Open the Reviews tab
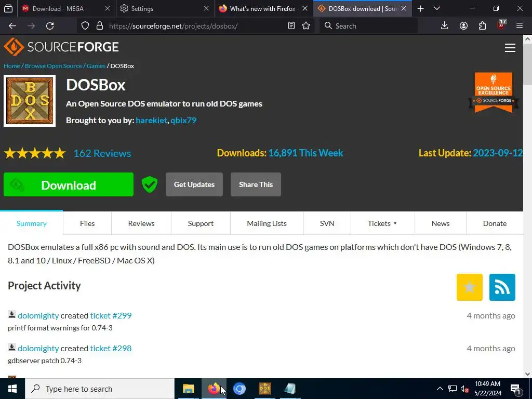 coord(141,223)
